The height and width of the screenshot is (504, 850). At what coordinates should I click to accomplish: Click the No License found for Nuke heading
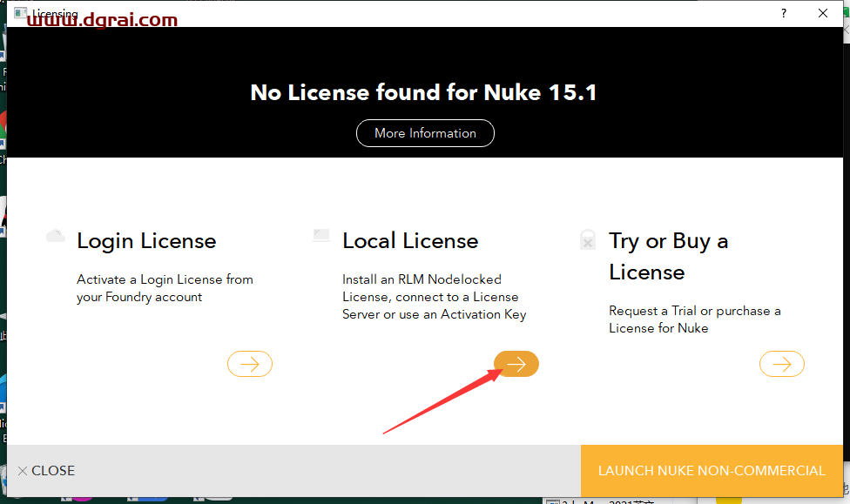point(424,92)
